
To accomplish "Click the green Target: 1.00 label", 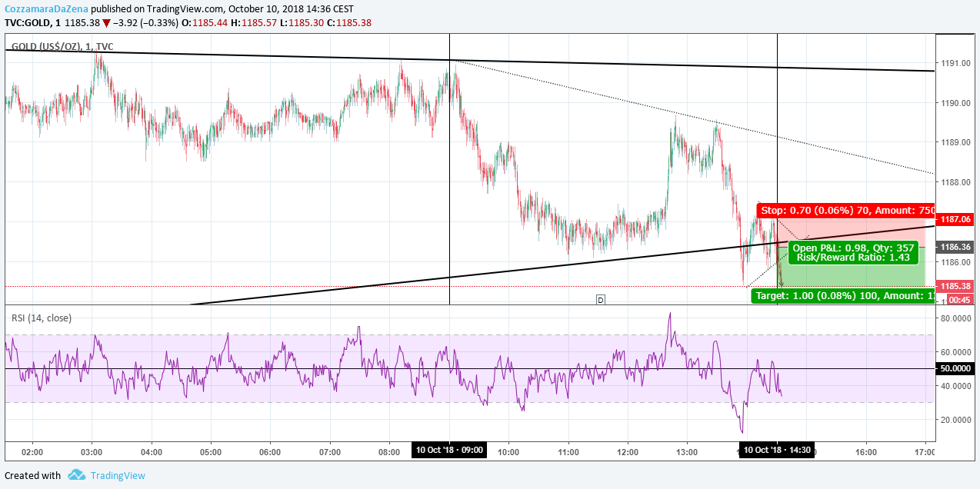I will click(x=843, y=295).
